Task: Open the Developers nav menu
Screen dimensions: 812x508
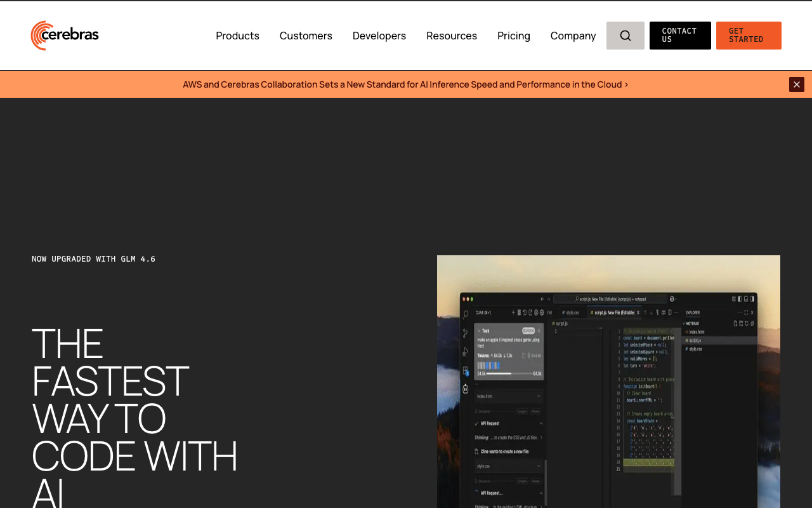Action: point(379,36)
